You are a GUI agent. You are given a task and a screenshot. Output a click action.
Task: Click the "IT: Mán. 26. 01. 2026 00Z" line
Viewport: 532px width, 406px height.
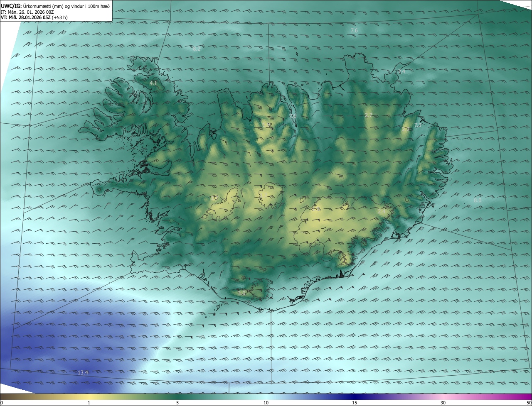point(27,12)
